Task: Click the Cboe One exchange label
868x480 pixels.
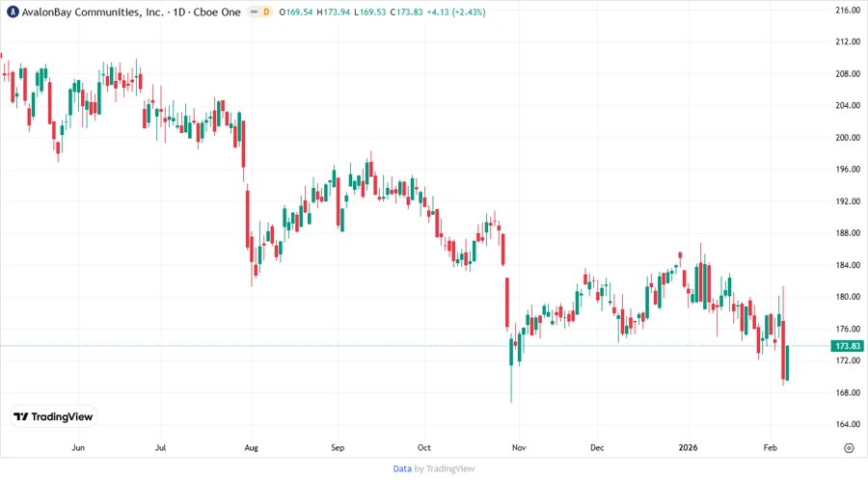Action: coord(217,12)
